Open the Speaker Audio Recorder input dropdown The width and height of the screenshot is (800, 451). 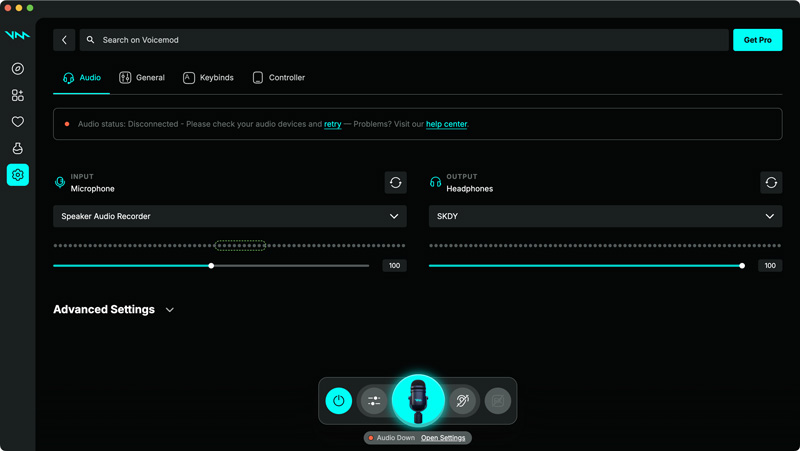(x=230, y=216)
